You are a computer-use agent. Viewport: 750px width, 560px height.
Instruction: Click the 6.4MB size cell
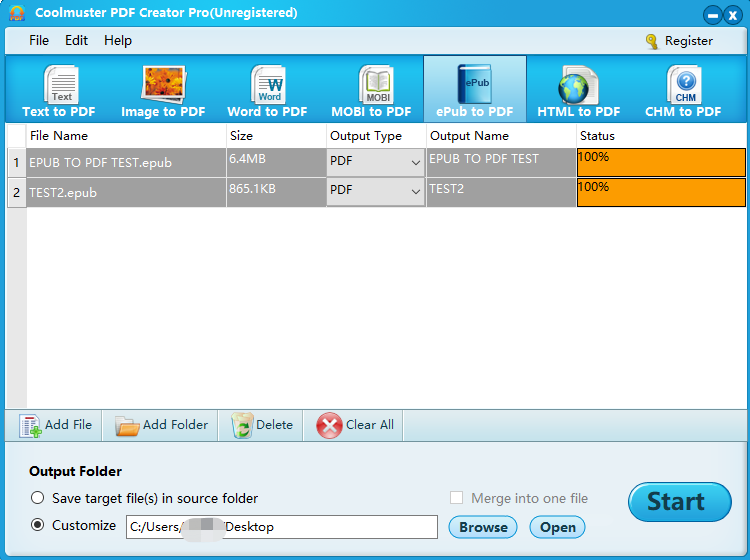(276, 163)
